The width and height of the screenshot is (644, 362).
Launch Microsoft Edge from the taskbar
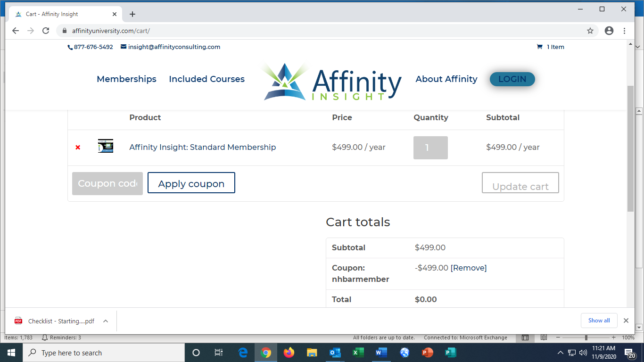point(243,353)
